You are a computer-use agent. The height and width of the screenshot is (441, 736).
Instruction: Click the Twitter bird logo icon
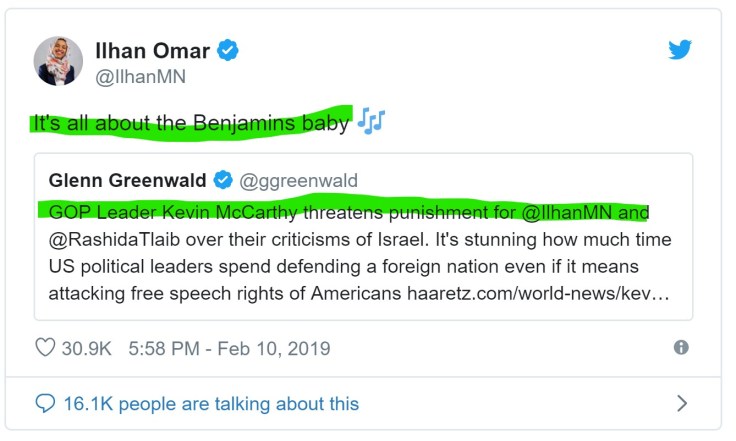point(680,49)
